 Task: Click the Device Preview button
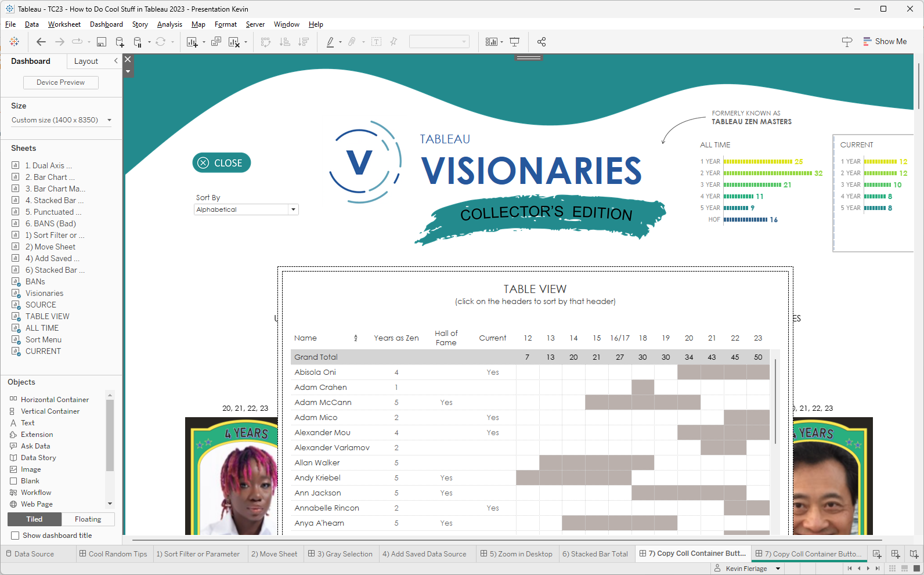click(61, 82)
